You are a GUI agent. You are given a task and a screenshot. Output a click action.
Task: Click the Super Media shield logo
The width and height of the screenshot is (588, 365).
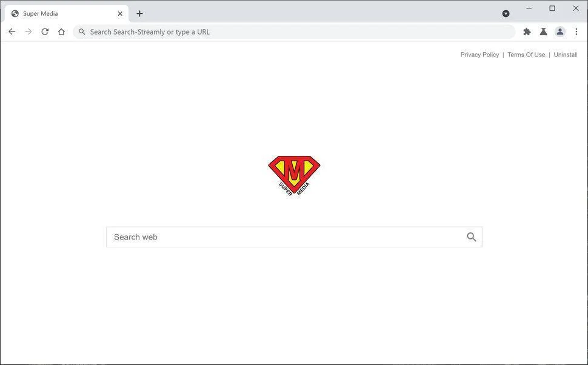[x=295, y=176]
